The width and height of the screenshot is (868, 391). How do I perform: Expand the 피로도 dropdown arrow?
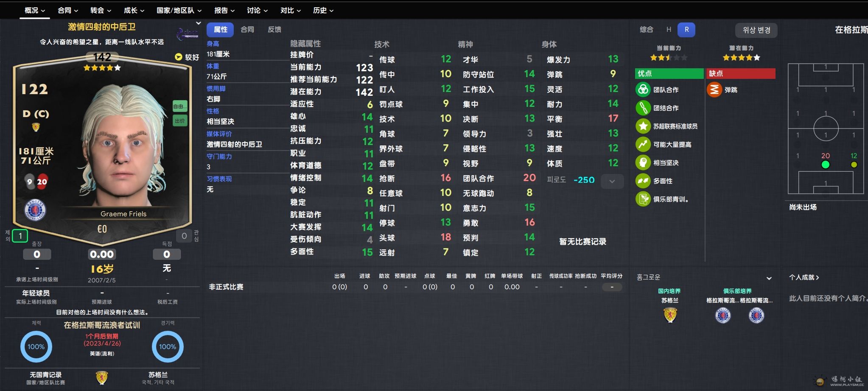pos(612,181)
